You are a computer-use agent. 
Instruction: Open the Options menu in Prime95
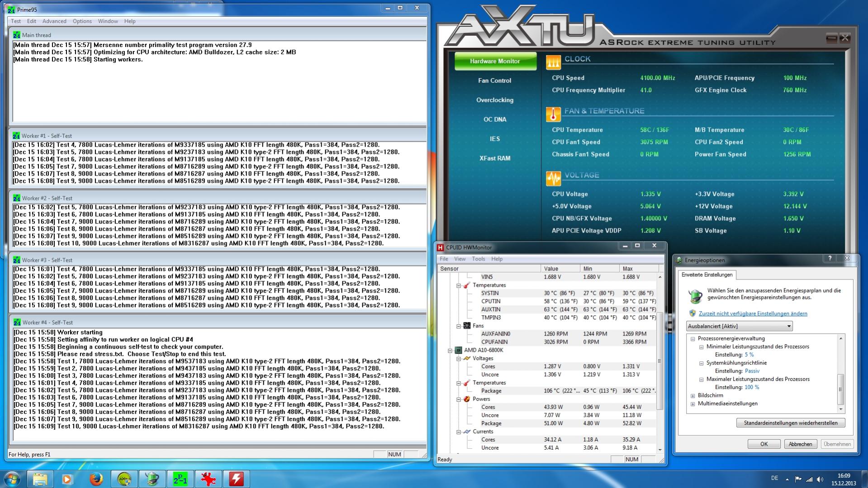pos(82,21)
